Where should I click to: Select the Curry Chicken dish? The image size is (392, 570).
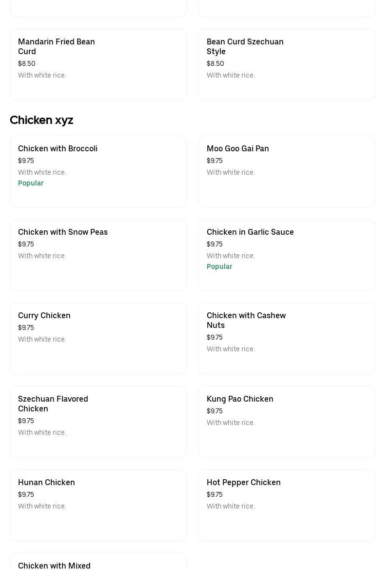click(98, 338)
